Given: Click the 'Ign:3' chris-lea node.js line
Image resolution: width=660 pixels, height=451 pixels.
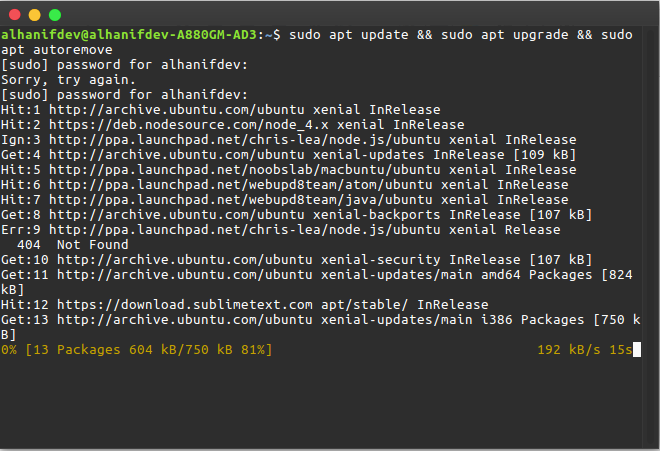Looking at the screenshot, I should [x=289, y=139].
